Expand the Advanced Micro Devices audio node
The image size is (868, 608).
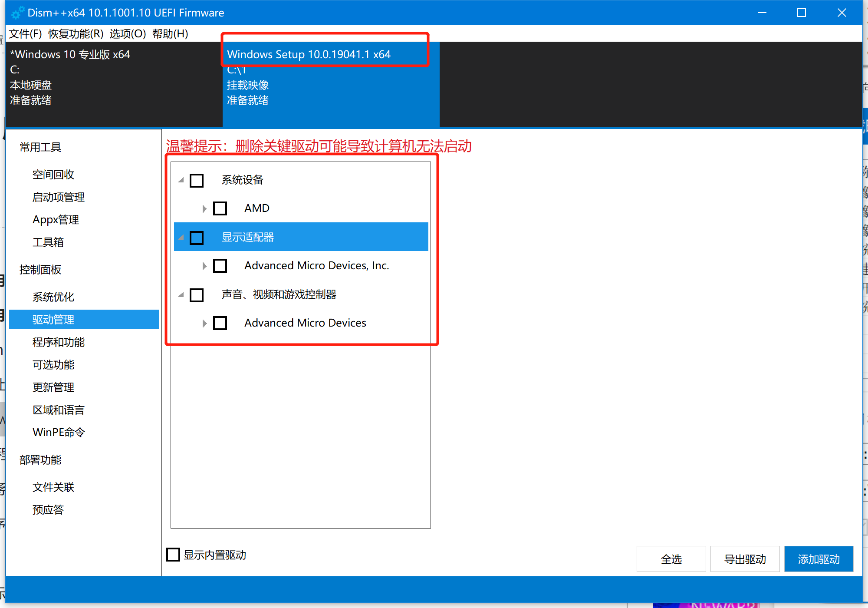[x=204, y=323]
